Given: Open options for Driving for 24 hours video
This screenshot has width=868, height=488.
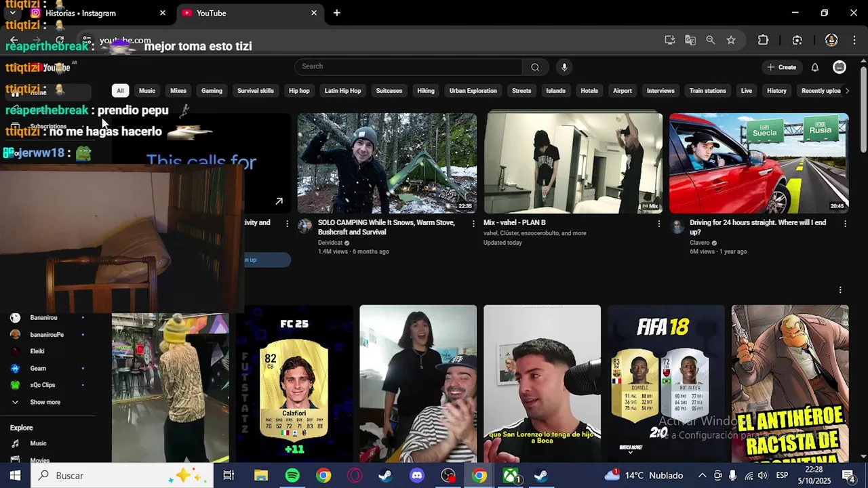Looking at the screenshot, I should pyautogui.click(x=845, y=224).
